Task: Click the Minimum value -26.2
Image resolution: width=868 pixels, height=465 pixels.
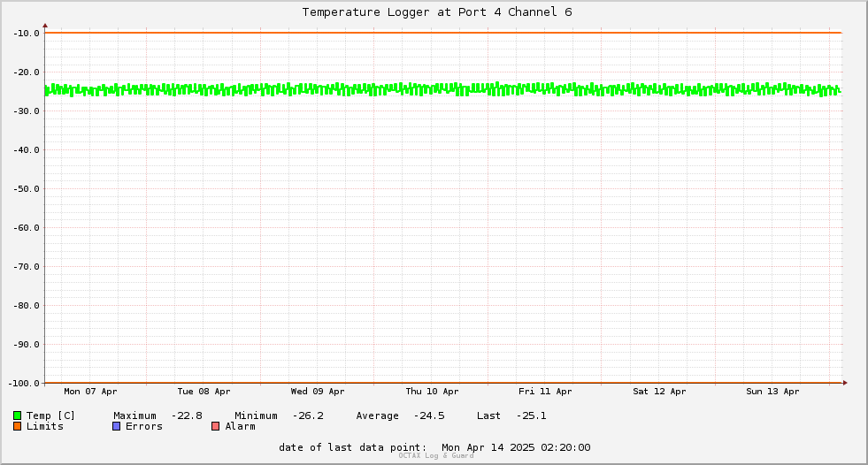Action: [x=308, y=415]
